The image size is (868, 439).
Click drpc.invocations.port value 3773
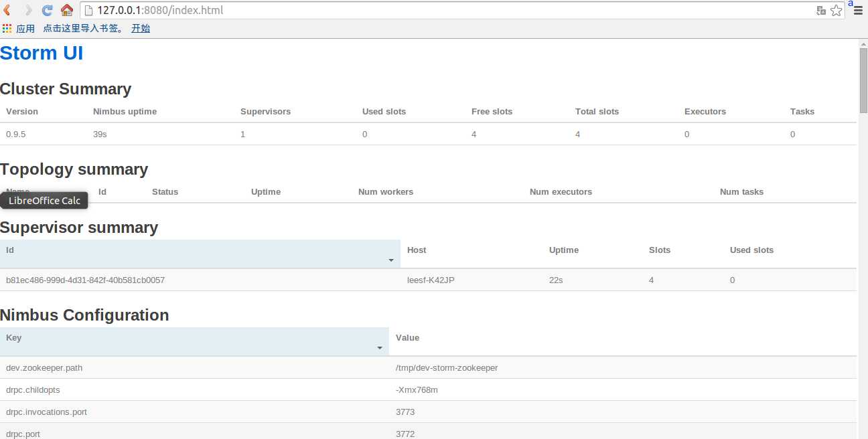click(405, 412)
